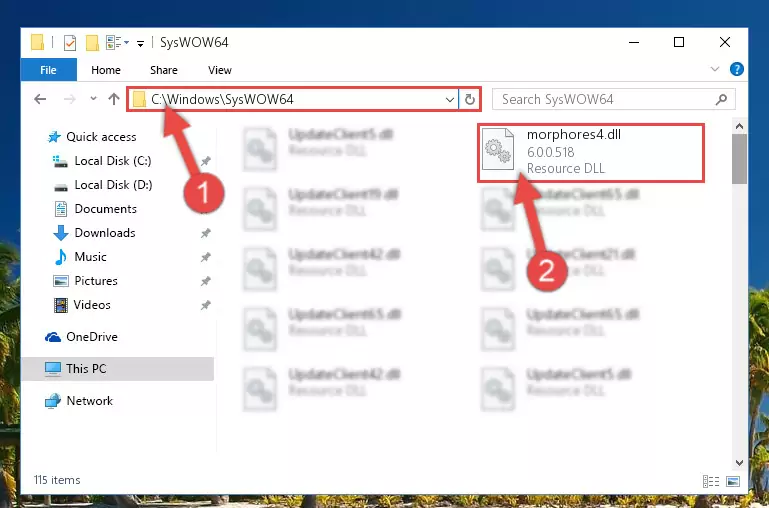Image resolution: width=769 pixels, height=508 pixels.
Task: Go up one folder level
Action: 114,100
